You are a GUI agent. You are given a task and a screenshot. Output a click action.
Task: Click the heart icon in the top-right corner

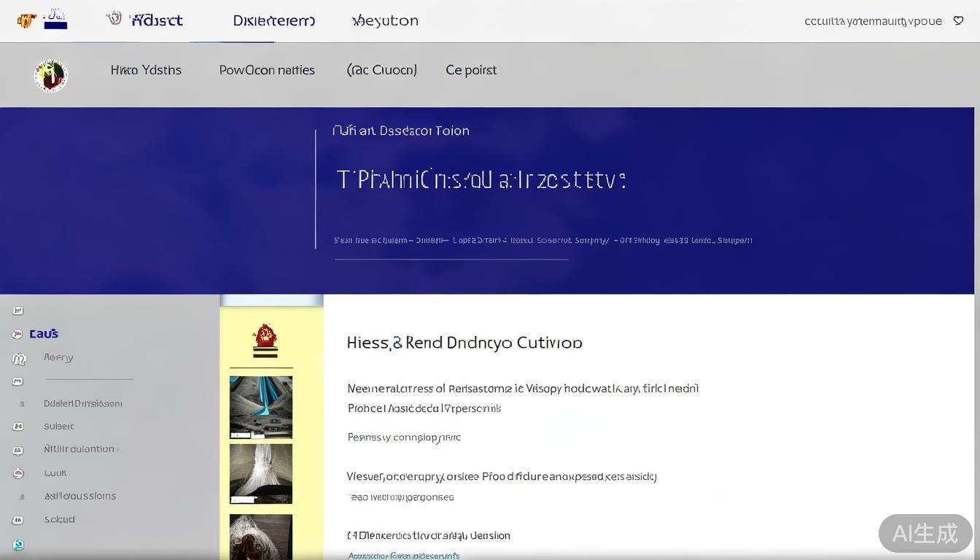(958, 21)
